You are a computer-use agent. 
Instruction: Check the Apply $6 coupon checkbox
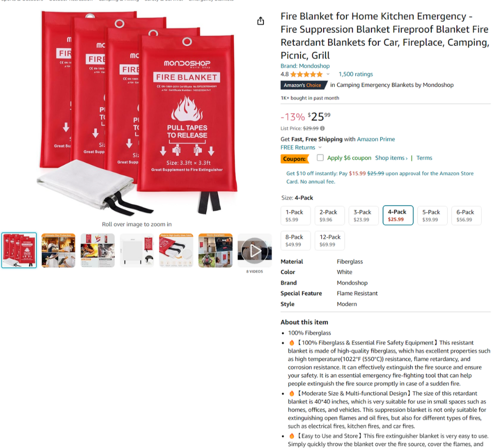coord(320,158)
